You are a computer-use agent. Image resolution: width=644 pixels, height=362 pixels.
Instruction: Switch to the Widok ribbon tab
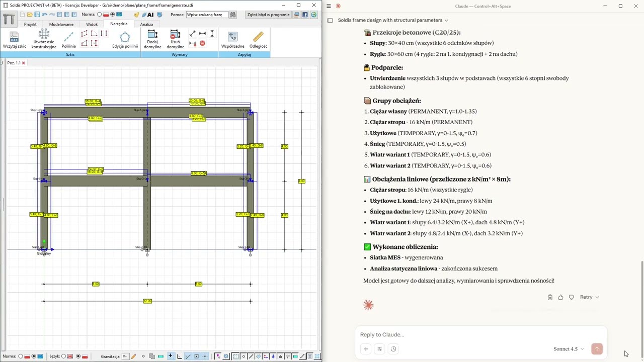(x=92, y=24)
